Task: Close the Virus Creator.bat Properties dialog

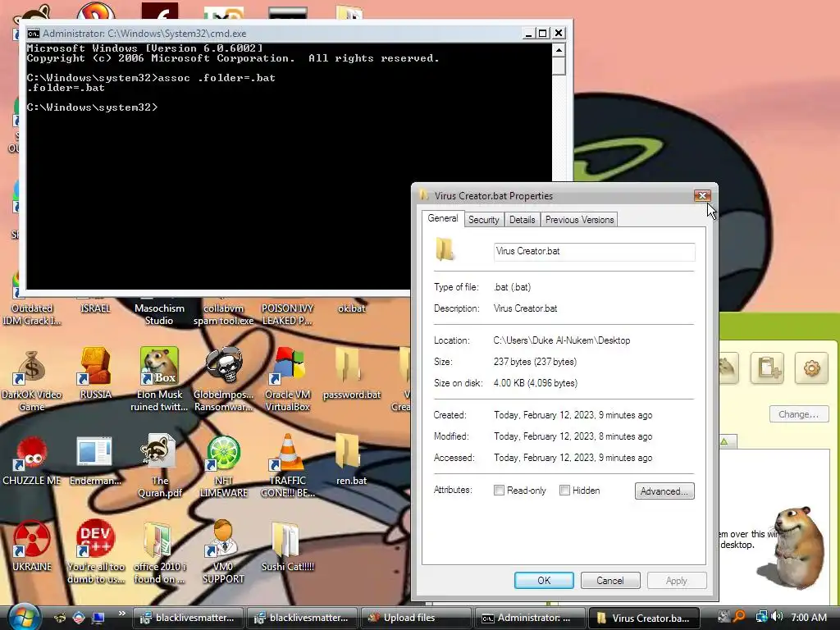Action: (702, 195)
